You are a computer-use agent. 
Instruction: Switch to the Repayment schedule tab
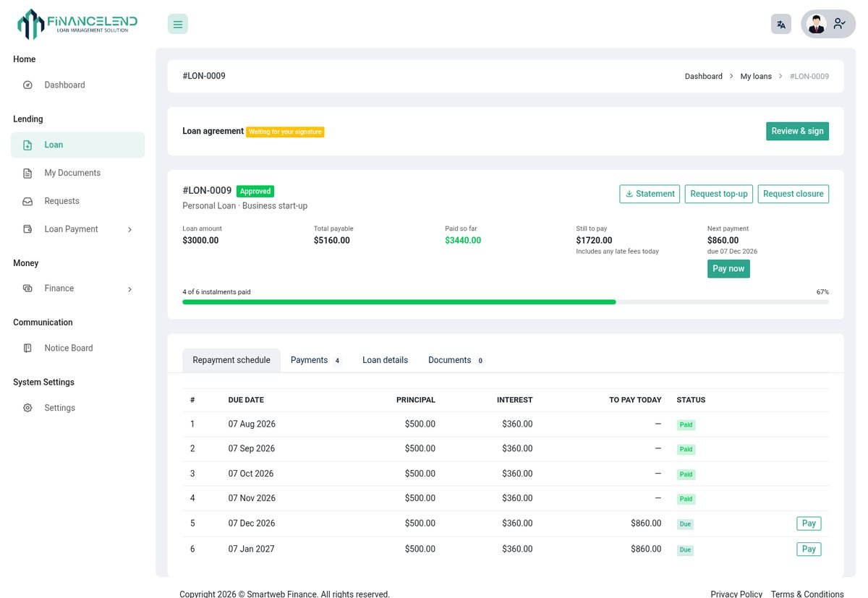(231, 360)
